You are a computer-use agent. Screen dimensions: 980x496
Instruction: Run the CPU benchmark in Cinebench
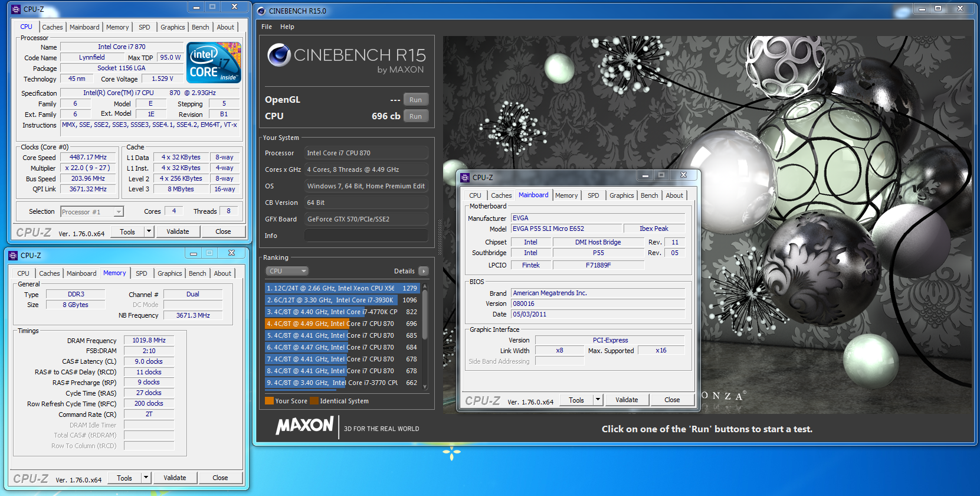(416, 116)
